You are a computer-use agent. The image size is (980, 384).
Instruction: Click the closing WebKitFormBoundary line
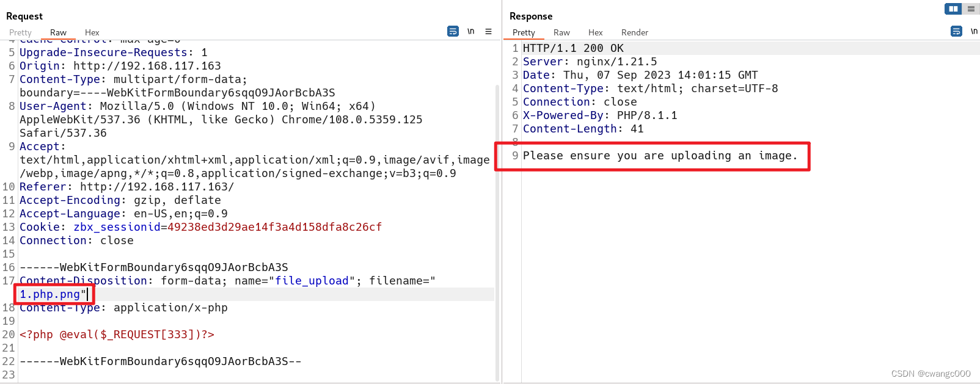coord(161,361)
